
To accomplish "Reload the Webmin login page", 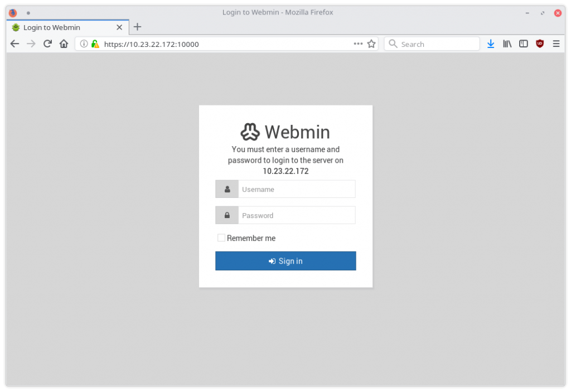I will point(47,43).
